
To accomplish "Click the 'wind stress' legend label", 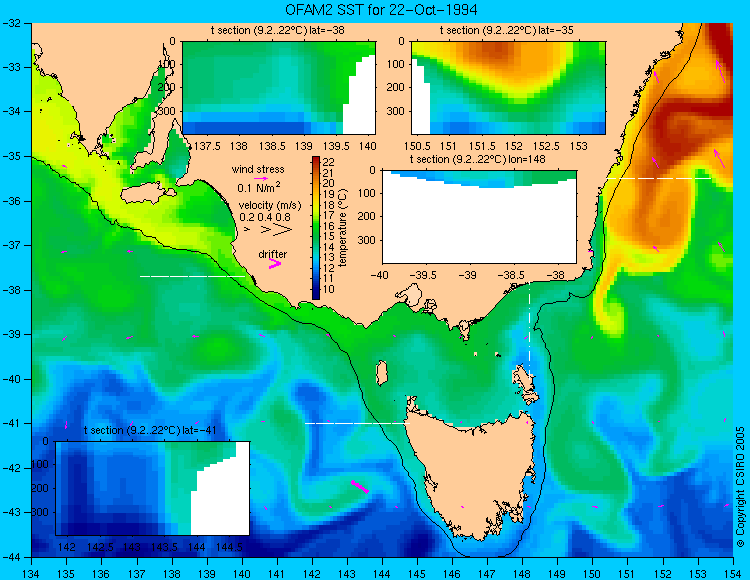I will click(x=258, y=169).
